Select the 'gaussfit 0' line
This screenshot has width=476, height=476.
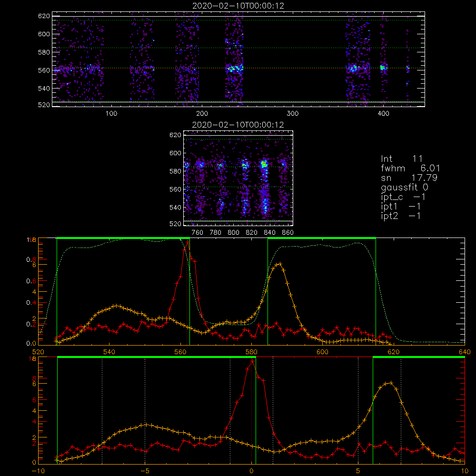coord(405,187)
